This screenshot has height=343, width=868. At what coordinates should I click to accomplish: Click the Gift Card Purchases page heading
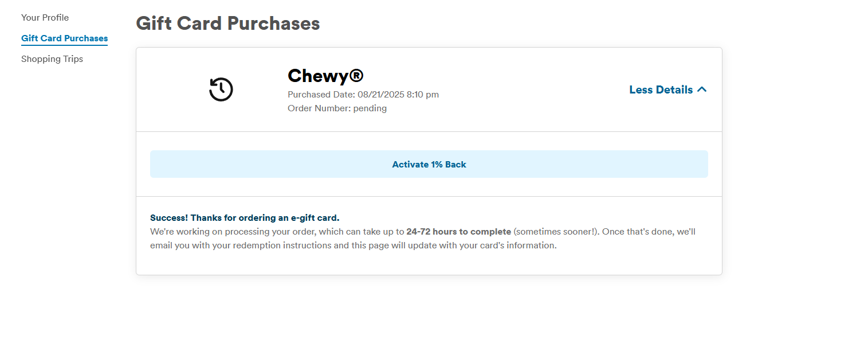click(x=227, y=24)
